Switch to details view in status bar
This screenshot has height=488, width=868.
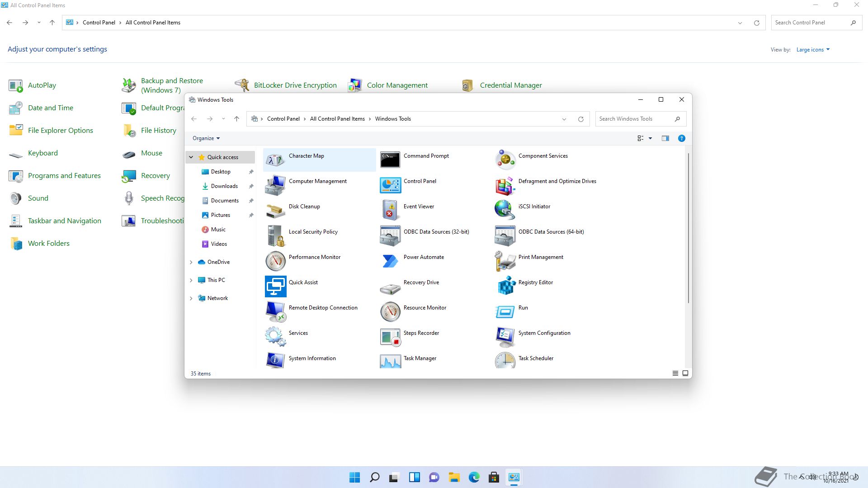coord(675,373)
